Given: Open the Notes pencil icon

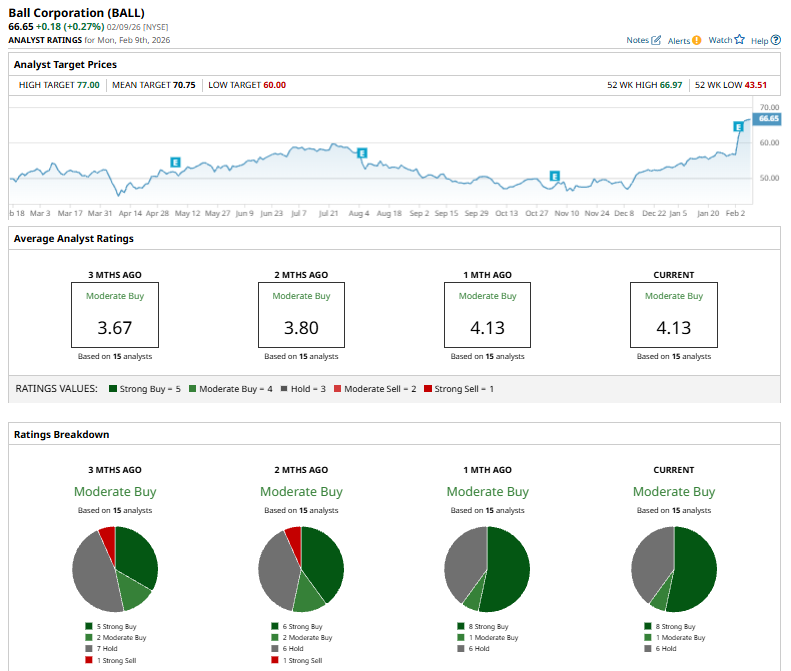Looking at the screenshot, I should tap(656, 40).
